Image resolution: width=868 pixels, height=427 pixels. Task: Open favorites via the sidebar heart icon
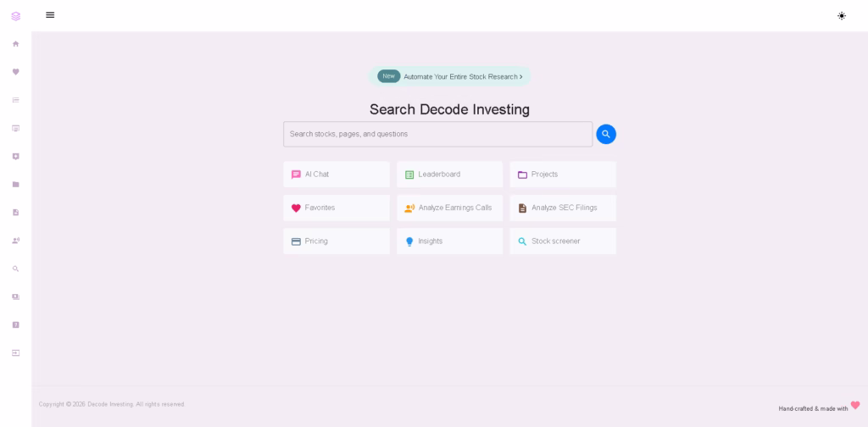(15, 72)
